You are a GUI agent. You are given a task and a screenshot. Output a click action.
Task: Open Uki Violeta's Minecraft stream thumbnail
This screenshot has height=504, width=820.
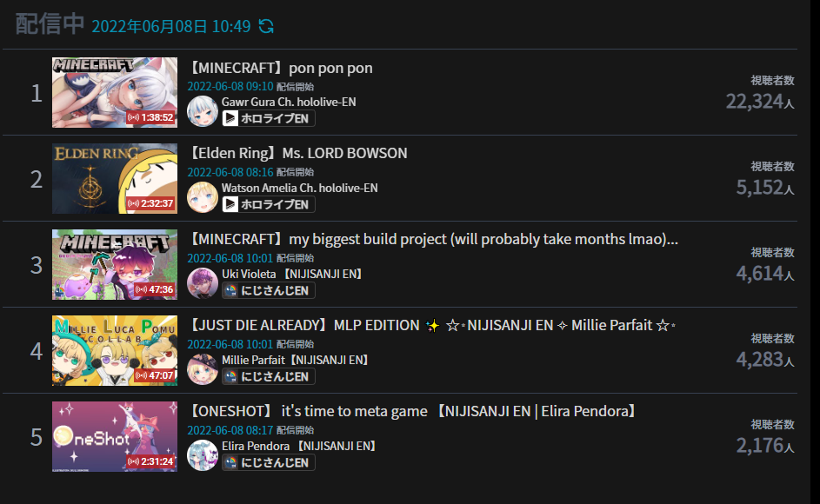click(x=115, y=264)
